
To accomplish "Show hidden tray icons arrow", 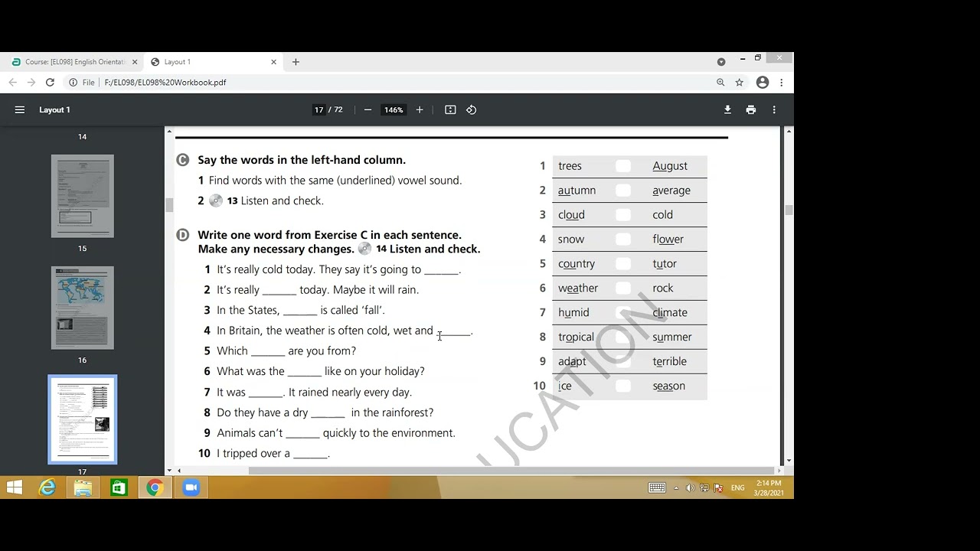I will point(676,487).
